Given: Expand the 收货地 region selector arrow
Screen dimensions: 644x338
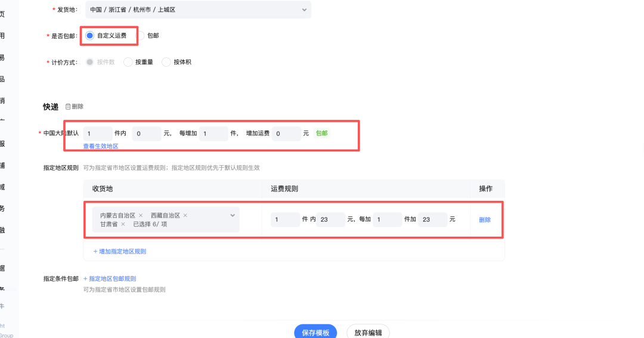Looking at the screenshot, I should [x=233, y=215].
